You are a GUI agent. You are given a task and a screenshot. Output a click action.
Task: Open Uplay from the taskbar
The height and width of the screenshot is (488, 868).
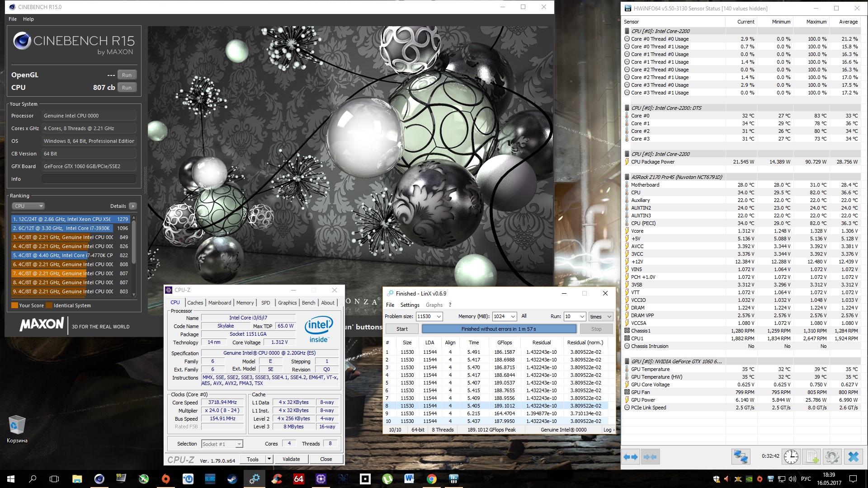[x=188, y=479]
